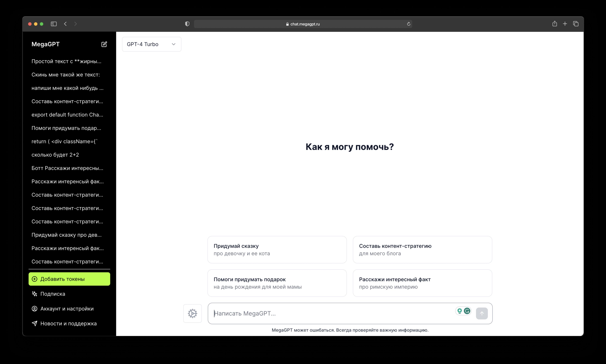Choose the Придумай сказку suggestion card
Viewport: 606px width, 364px height.
tap(277, 250)
